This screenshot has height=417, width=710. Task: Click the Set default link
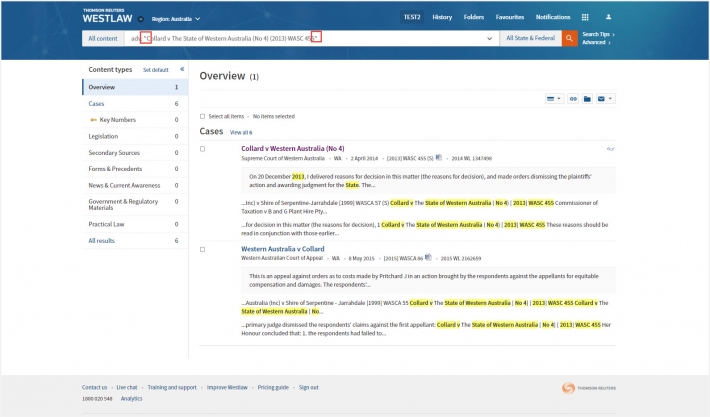(x=156, y=70)
